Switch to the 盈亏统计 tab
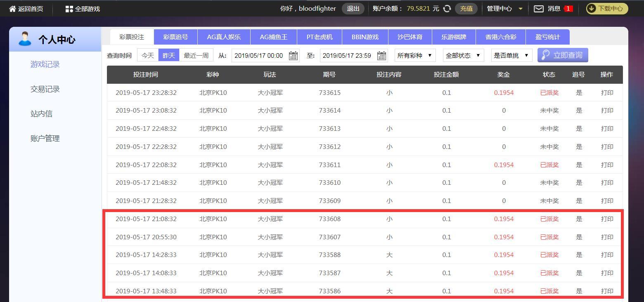 (547, 37)
